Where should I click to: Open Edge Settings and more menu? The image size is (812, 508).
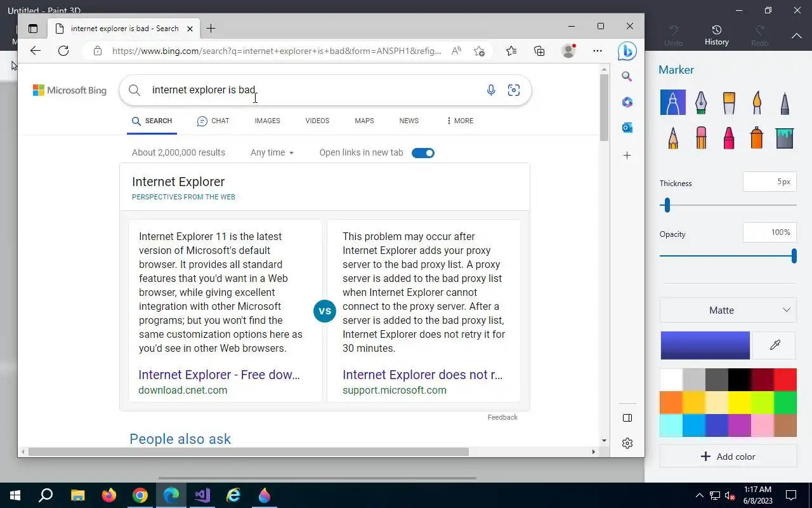[598, 51]
